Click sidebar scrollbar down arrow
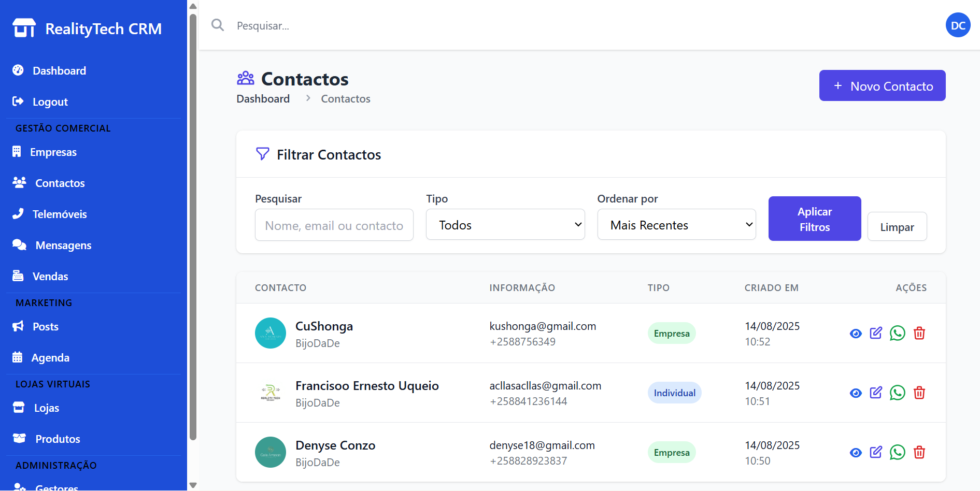Screen dimensions: 980x491 click(x=193, y=485)
